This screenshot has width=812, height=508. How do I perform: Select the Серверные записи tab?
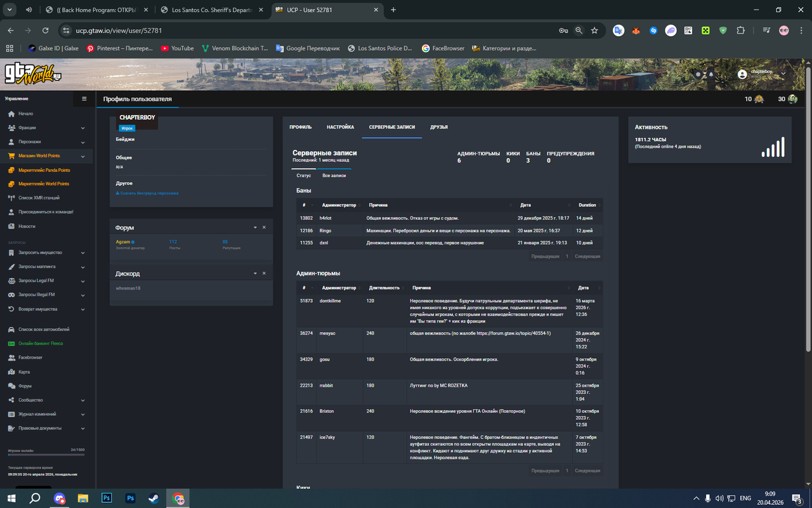click(392, 127)
